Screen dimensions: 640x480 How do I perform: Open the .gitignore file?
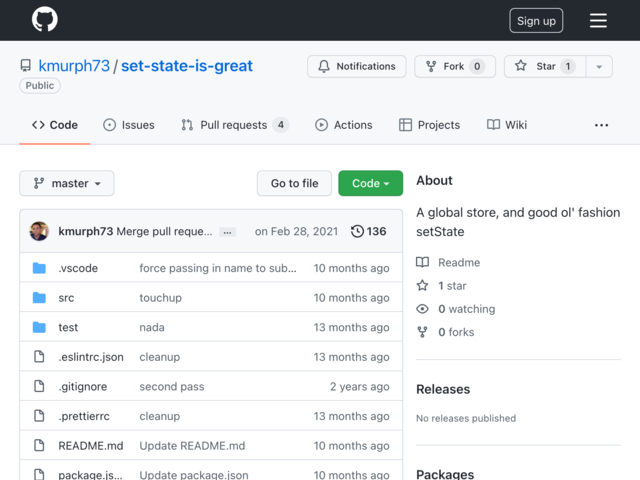[82, 387]
